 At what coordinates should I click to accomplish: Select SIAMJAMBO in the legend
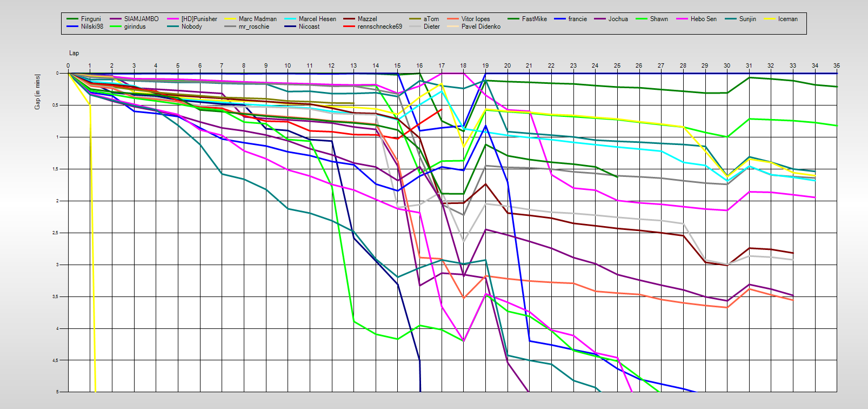(x=141, y=19)
